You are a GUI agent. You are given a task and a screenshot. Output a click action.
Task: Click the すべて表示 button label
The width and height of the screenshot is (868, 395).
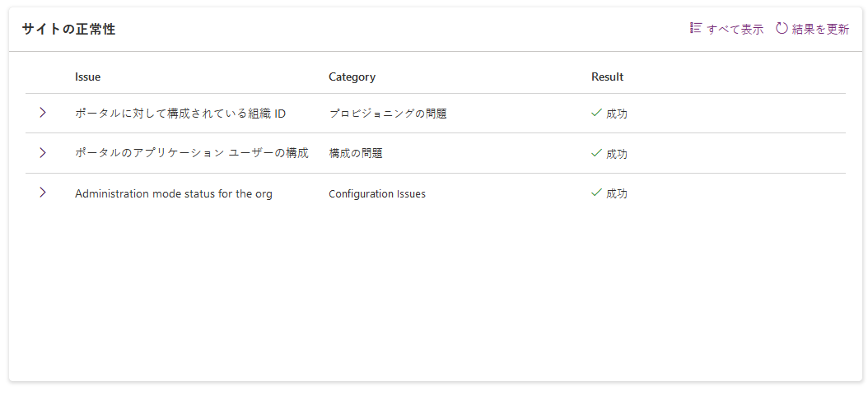pos(735,29)
